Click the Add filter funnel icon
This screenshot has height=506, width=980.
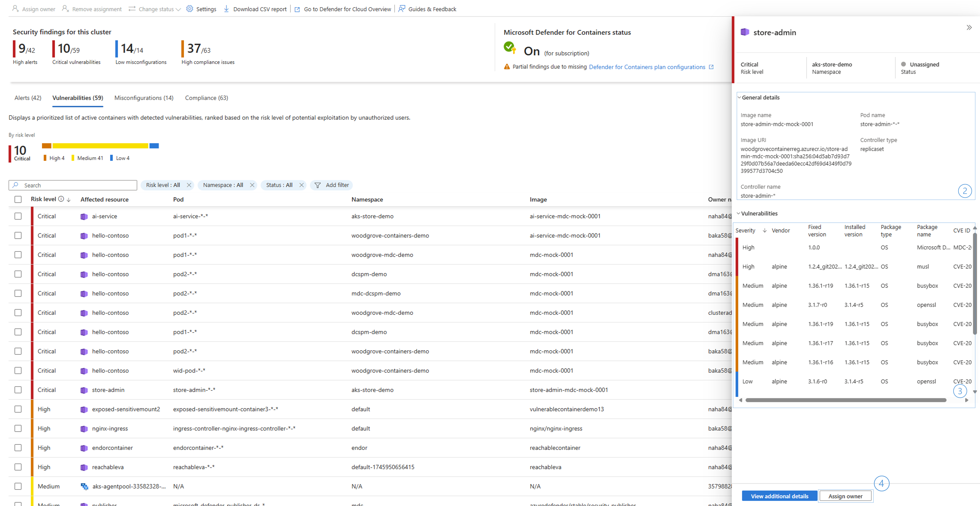point(318,185)
